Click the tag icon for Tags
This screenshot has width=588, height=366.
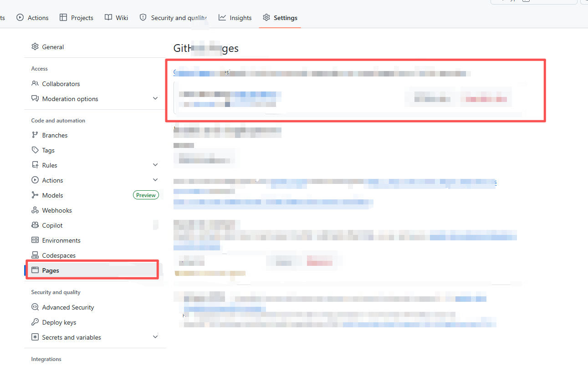coord(35,150)
